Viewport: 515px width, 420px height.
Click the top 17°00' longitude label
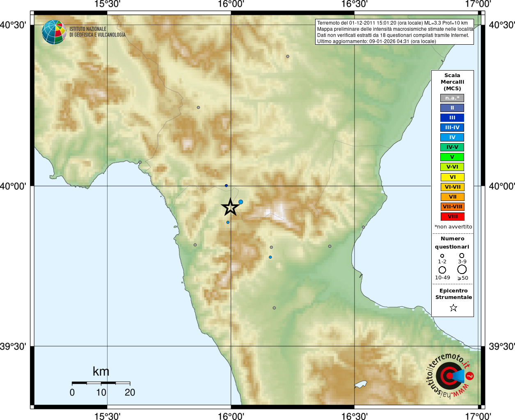[478, 4]
